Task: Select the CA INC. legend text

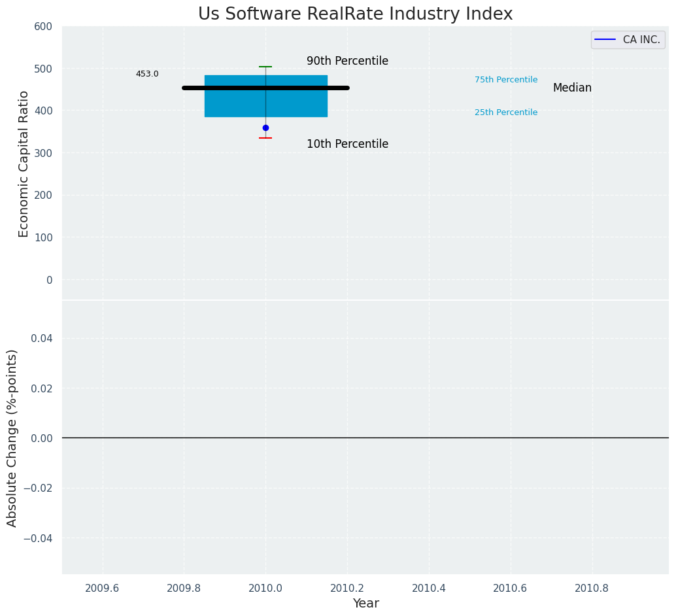Action: 641,40
